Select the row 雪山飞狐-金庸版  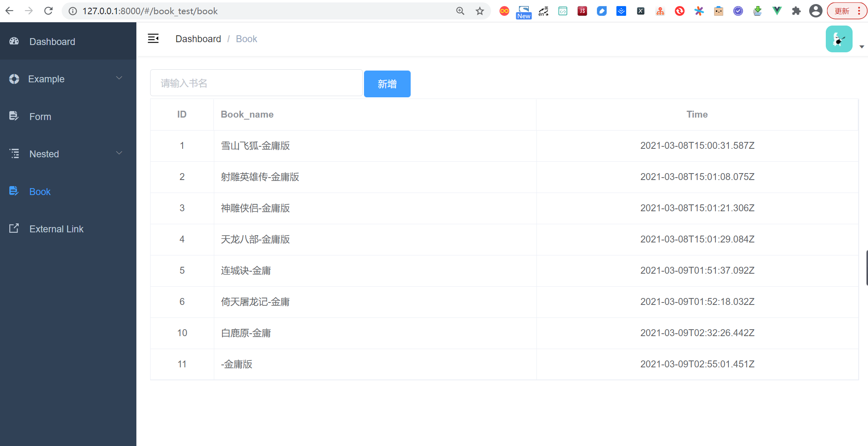coord(504,146)
